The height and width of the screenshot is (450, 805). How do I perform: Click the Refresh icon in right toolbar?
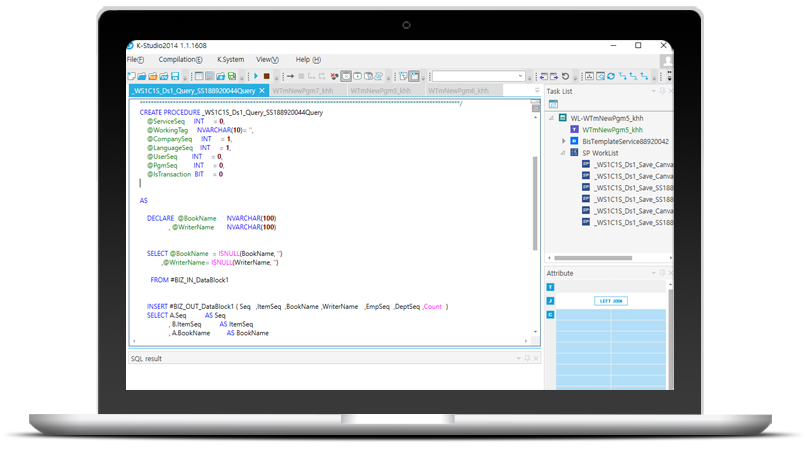[x=612, y=76]
